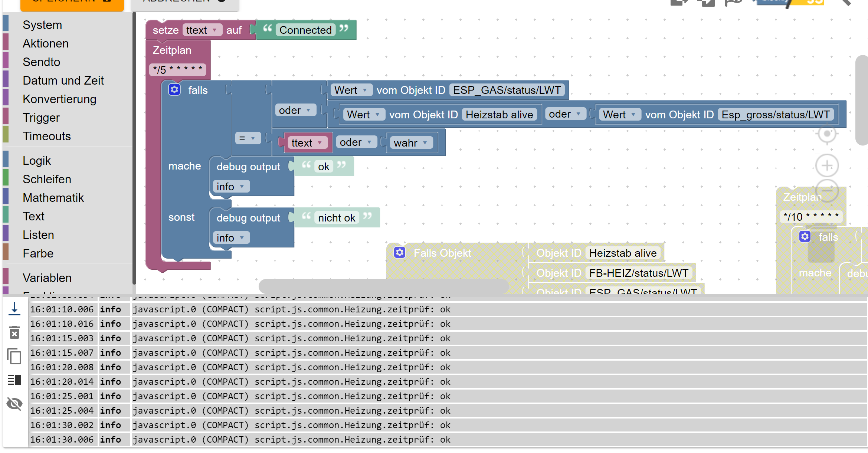Open the Logik block category
868x453 pixels.
tap(37, 160)
